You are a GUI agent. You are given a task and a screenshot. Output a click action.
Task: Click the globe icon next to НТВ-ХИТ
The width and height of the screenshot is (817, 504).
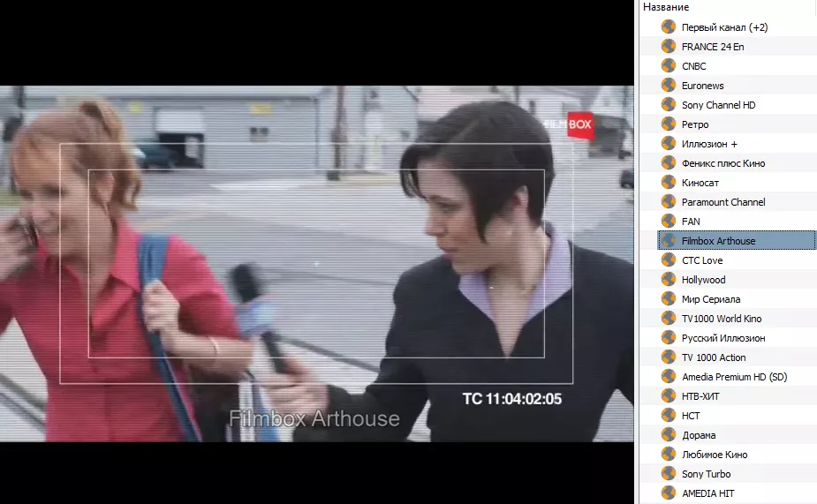[669, 395]
